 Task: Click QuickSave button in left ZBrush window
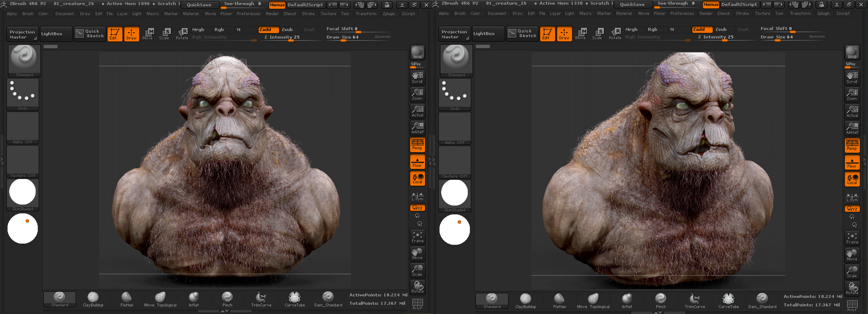point(199,5)
